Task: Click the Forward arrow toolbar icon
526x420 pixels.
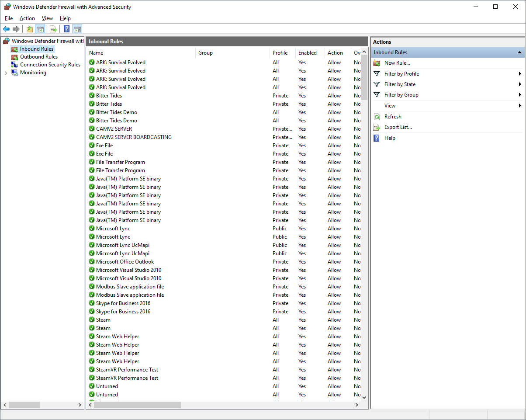Action: click(16, 29)
